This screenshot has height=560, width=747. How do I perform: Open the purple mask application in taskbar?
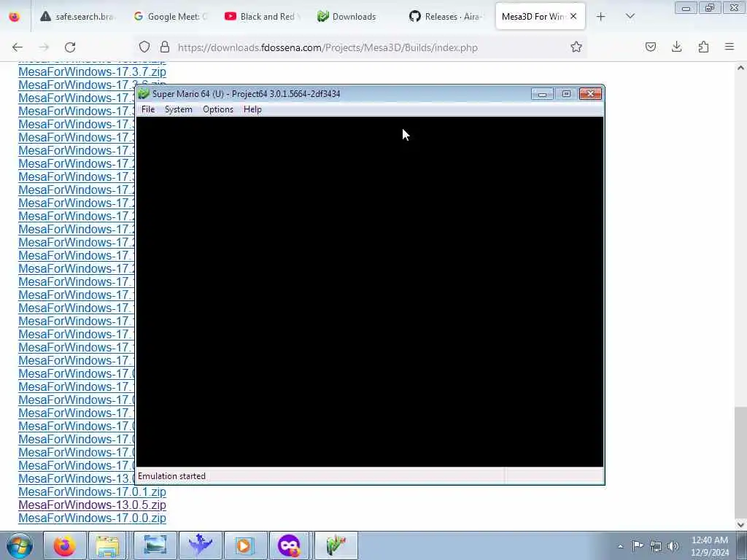[x=290, y=545]
